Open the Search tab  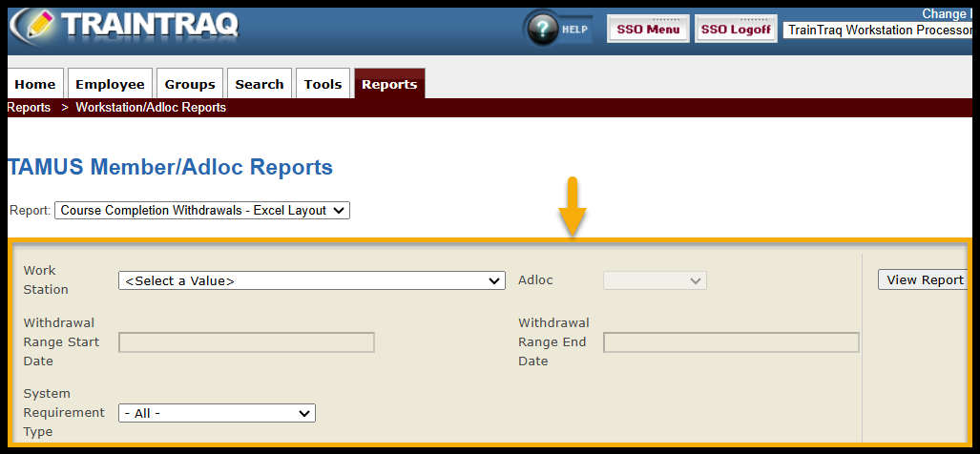pyautogui.click(x=260, y=84)
